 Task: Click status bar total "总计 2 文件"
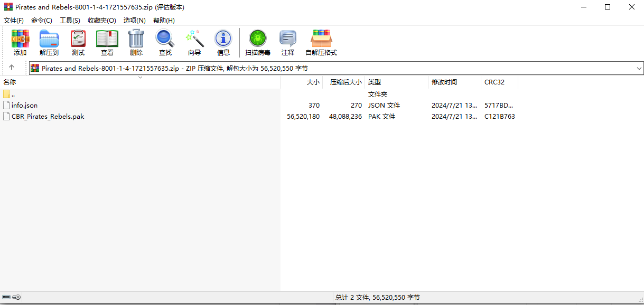click(353, 297)
